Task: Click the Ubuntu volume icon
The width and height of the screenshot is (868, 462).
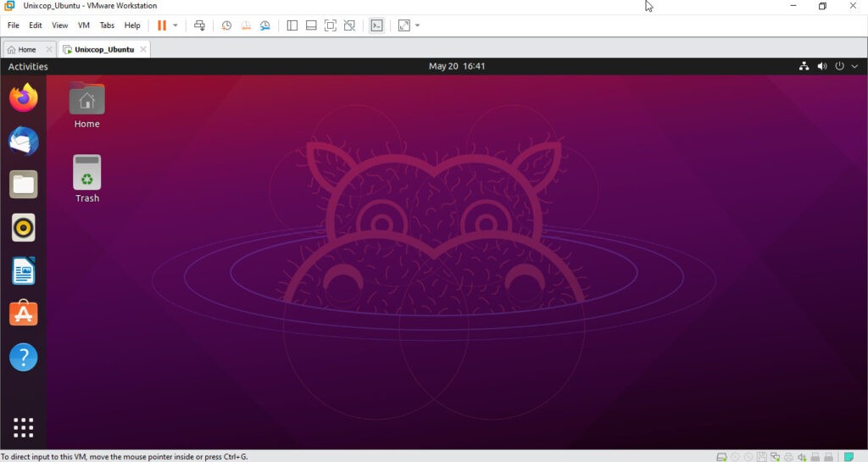Action: [822, 66]
